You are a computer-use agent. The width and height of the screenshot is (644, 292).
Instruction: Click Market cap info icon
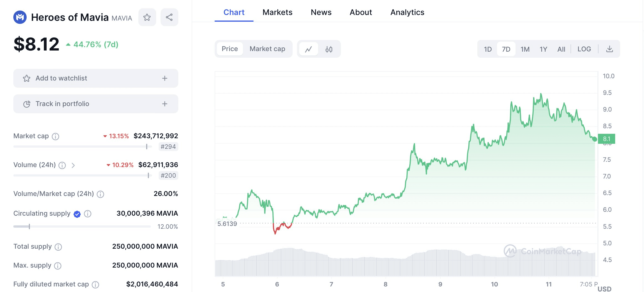(x=55, y=136)
